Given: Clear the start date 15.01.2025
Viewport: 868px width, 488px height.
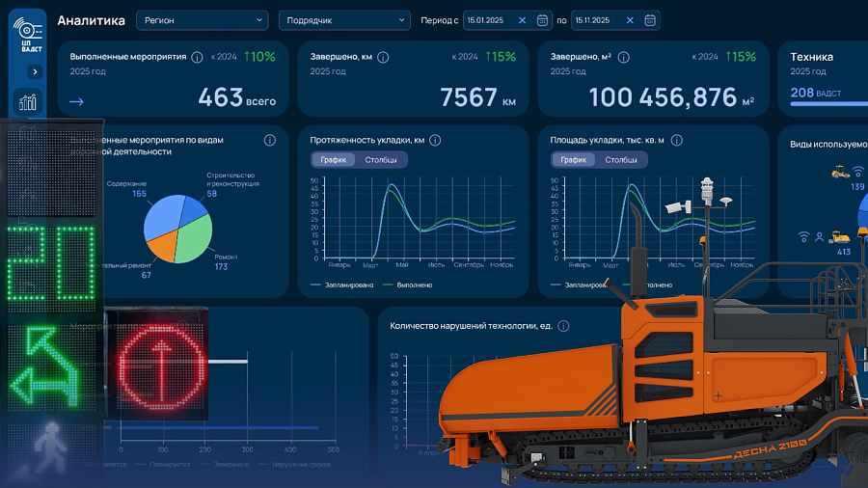Looking at the screenshot, I should 522,20.
